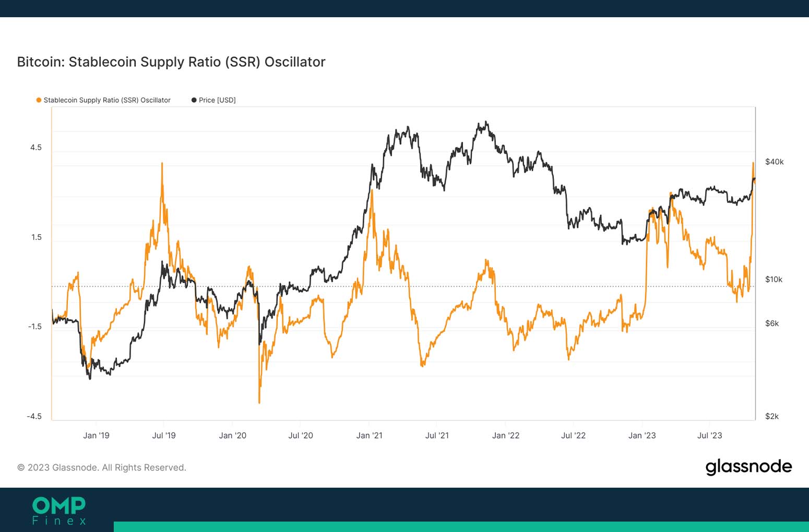
Task: Select the Jan '23 axis label
Action: pyautogui.click(x=642, y=436)
